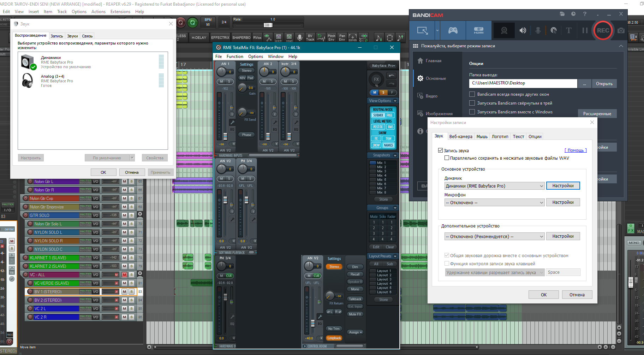The image size is (644, 355).
Task: Open Bandicam output folder icon in title bar
Action: pyautogui.click(x=562, y=14)
